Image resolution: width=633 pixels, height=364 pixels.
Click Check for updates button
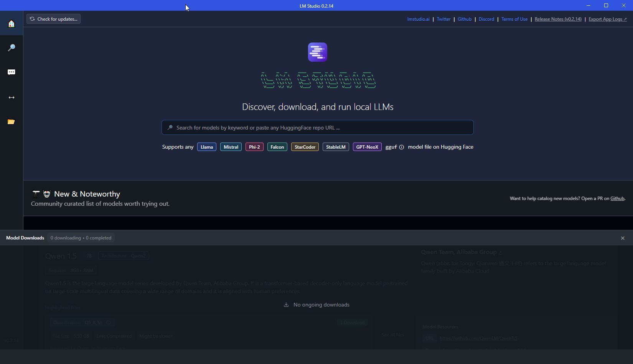pos(53,19)
